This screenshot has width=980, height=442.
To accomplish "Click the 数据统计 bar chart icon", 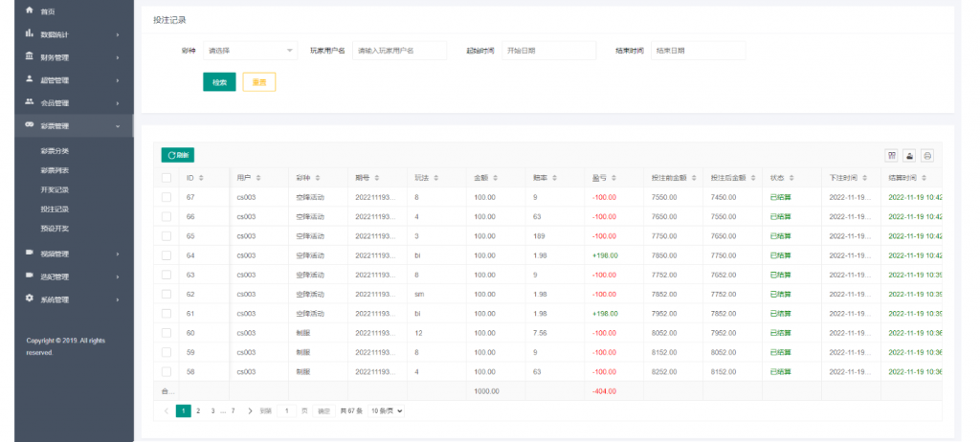I will click(x=30, y=33).
